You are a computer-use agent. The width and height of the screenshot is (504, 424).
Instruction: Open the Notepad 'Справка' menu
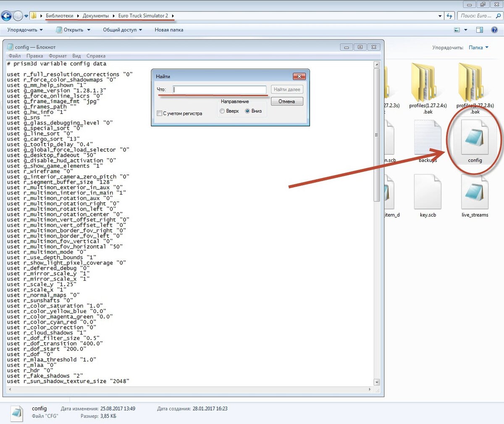[96, 56]
